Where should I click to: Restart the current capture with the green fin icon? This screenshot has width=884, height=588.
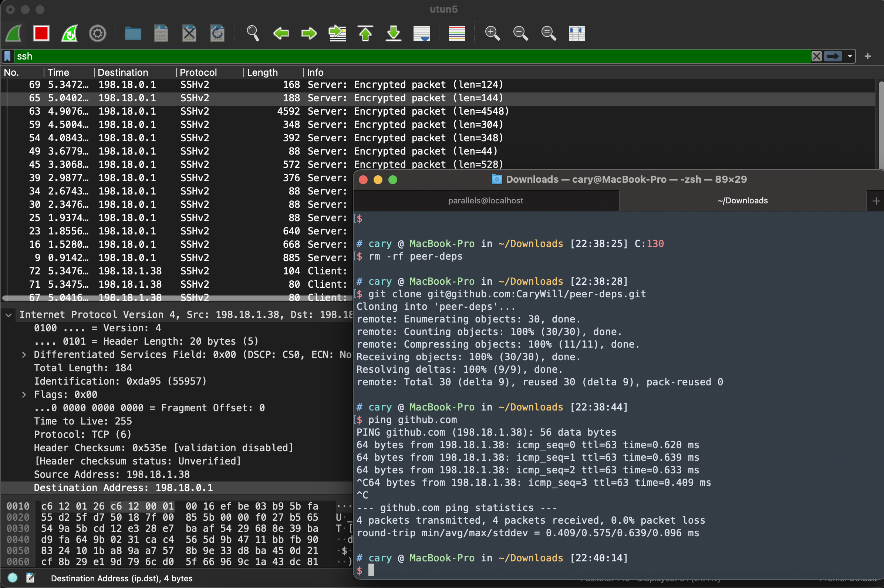(70, 33)
